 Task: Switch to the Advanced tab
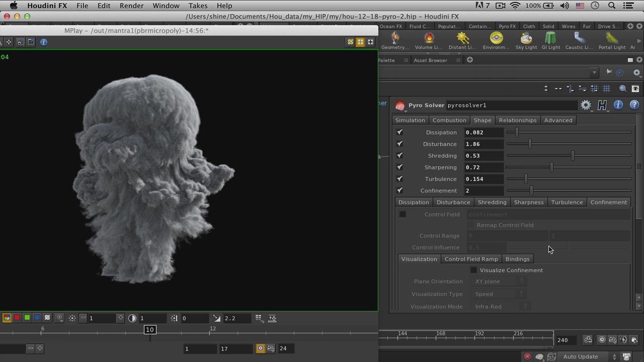pos(558,120)
